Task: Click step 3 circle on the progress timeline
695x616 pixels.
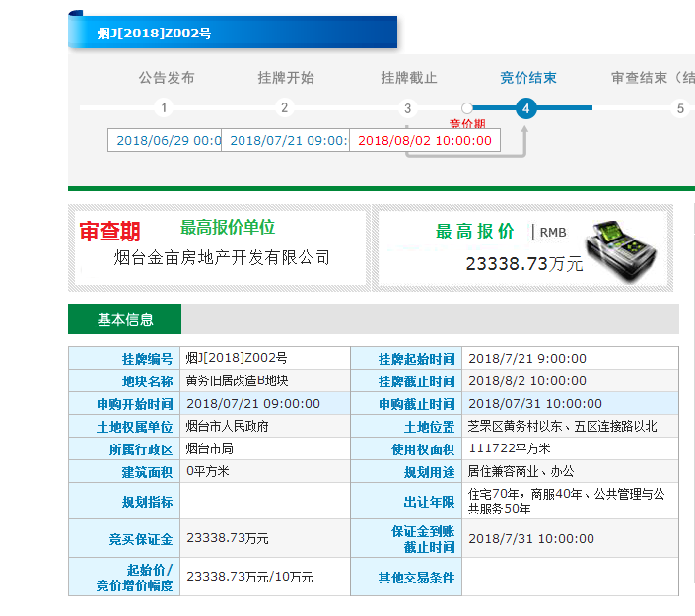Action: point(407,108)
